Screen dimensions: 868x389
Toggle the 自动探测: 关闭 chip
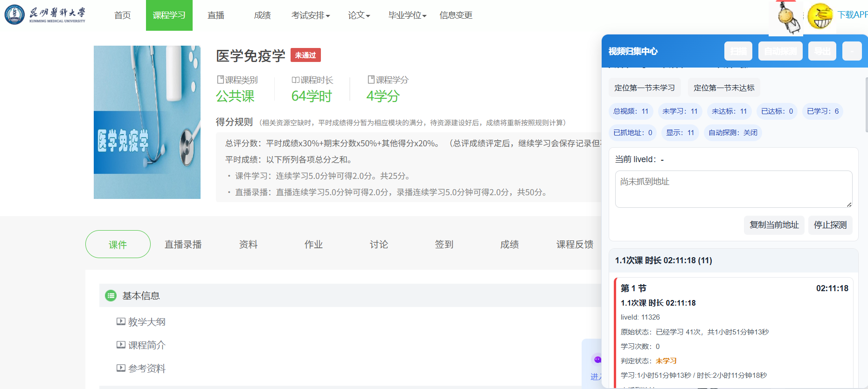point(733,133)
